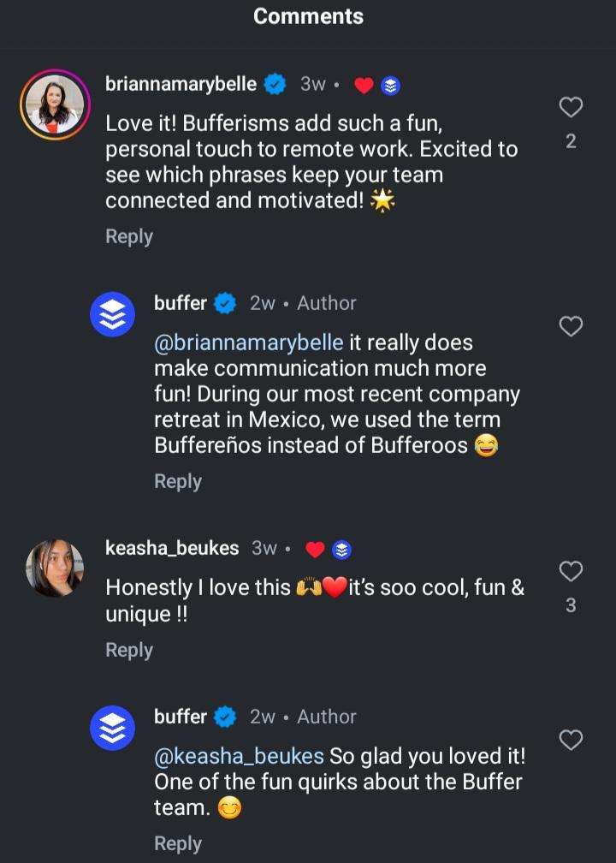Image resolution: width=616 pixels, height=863 pixels.
Task: Tap author-liked badge on keasha_beukes's comment
Action: point(329,549)
